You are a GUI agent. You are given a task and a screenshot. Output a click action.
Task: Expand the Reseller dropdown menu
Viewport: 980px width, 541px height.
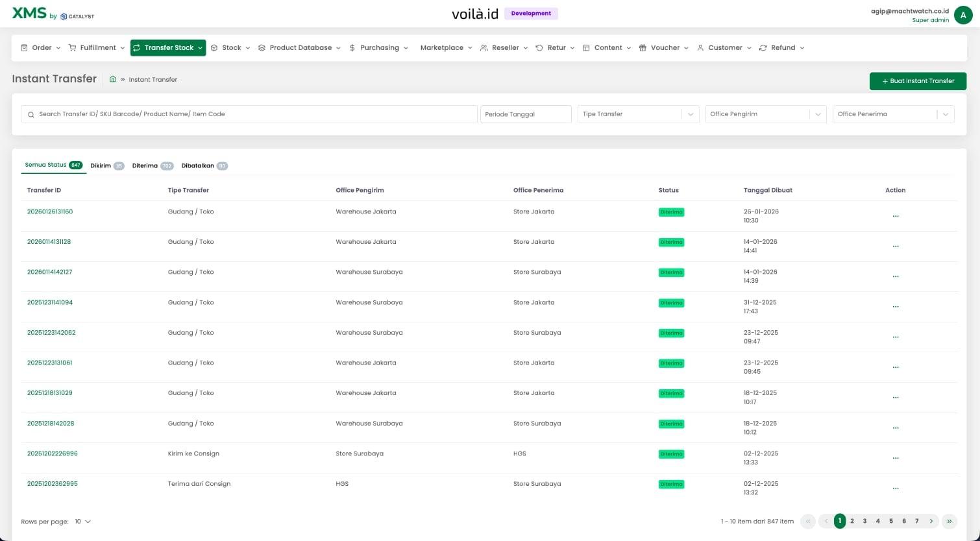(504, 48)
